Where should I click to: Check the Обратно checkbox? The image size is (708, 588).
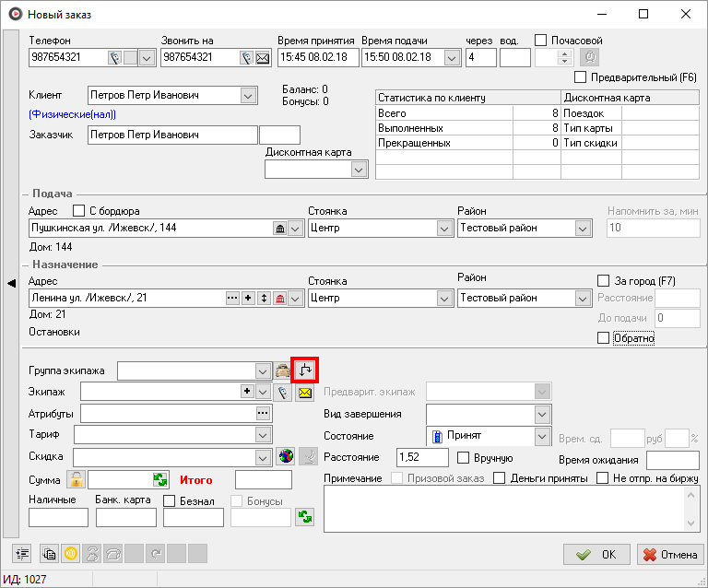(x=603, y=337)
